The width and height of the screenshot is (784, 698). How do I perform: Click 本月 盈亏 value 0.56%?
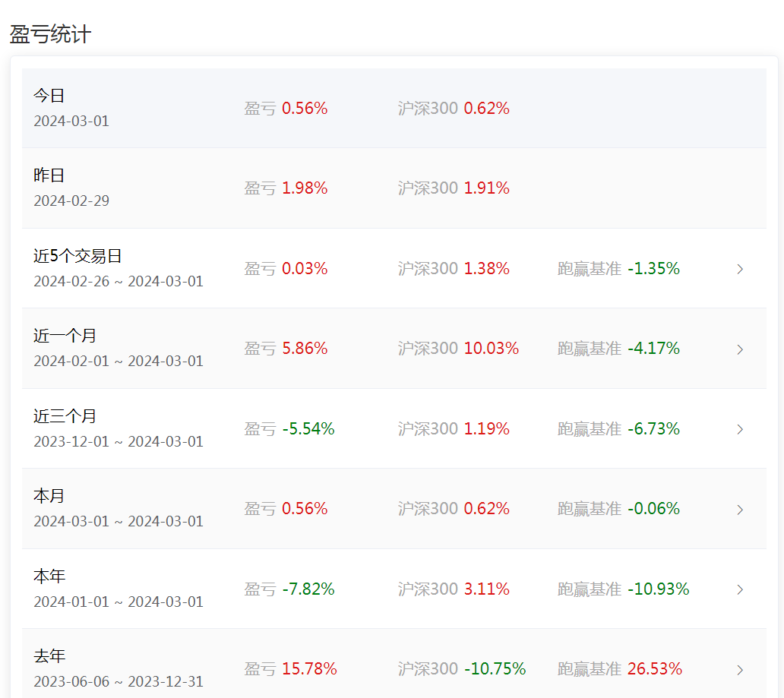click(x=305, y=509)
